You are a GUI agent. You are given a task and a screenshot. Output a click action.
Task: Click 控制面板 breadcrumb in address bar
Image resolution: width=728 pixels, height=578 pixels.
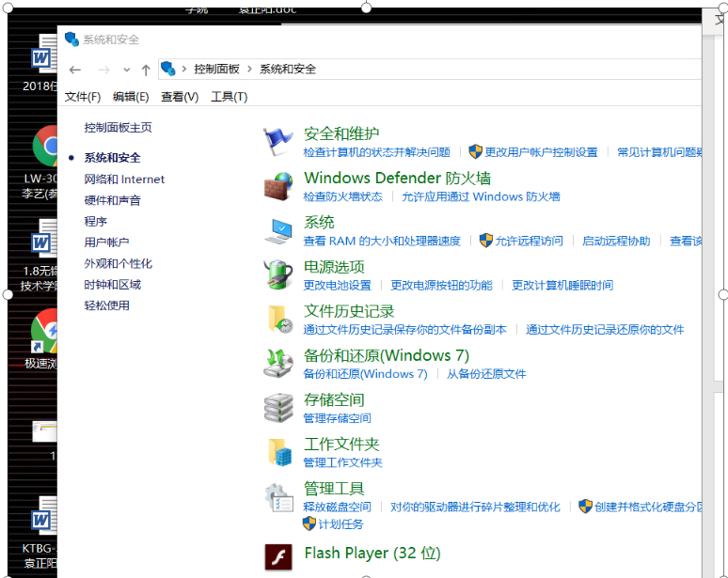[217, 70]
